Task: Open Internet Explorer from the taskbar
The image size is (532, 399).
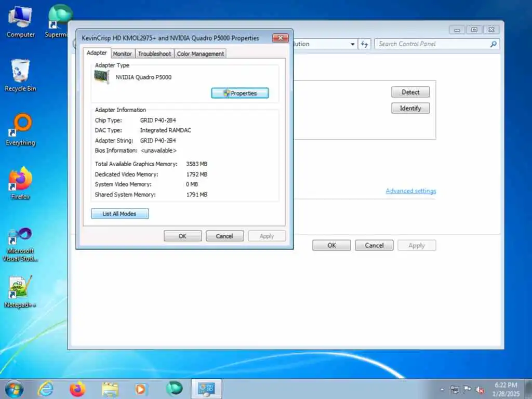Action: 46,389
